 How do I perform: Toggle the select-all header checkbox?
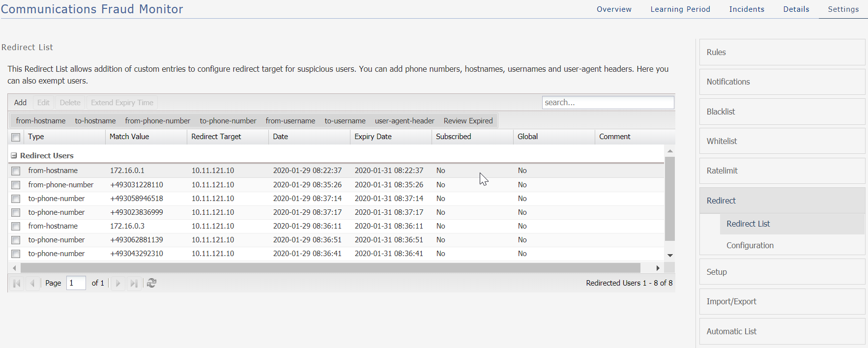coord(16,137)
